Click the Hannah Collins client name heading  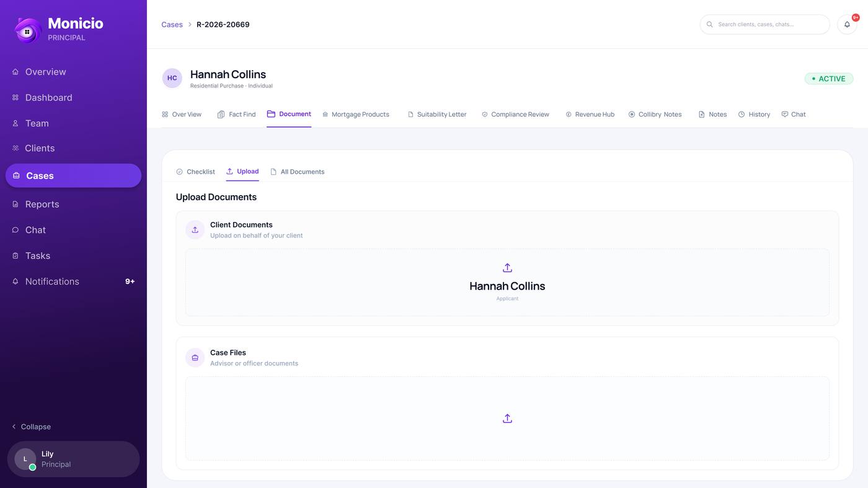(x=228, y=74)
